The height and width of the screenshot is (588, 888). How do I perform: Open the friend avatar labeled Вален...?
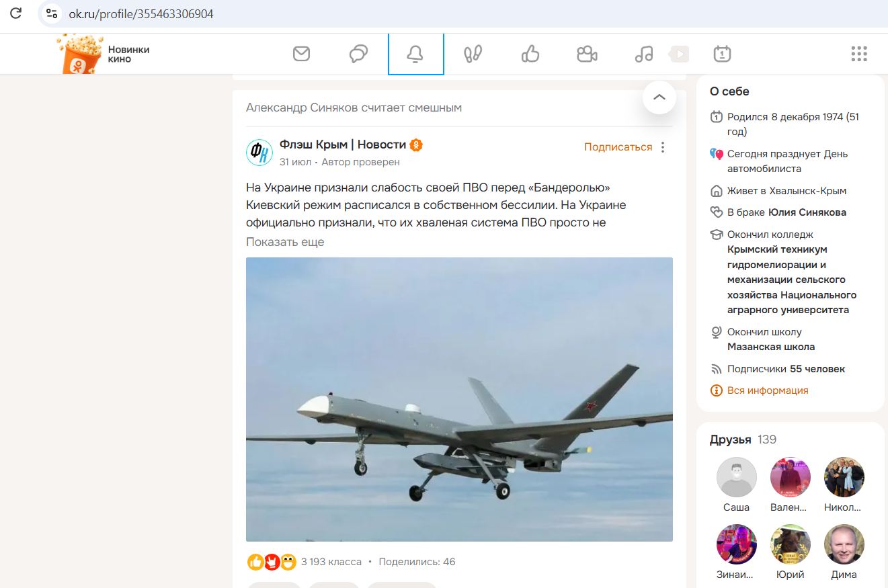coord(791,477)
